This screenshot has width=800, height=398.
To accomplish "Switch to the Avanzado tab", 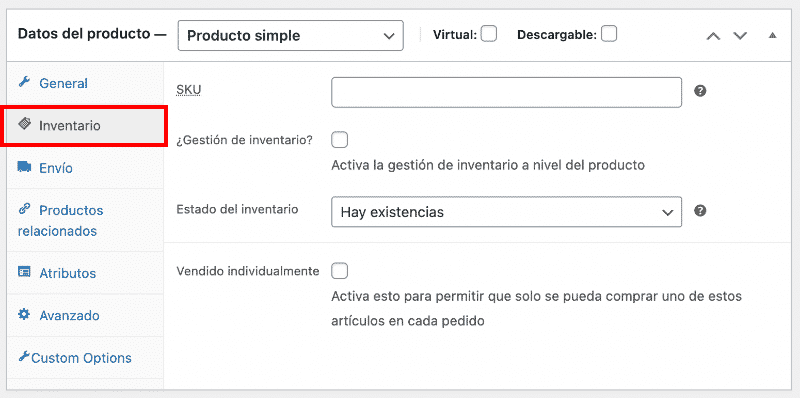I will point(85,315).
